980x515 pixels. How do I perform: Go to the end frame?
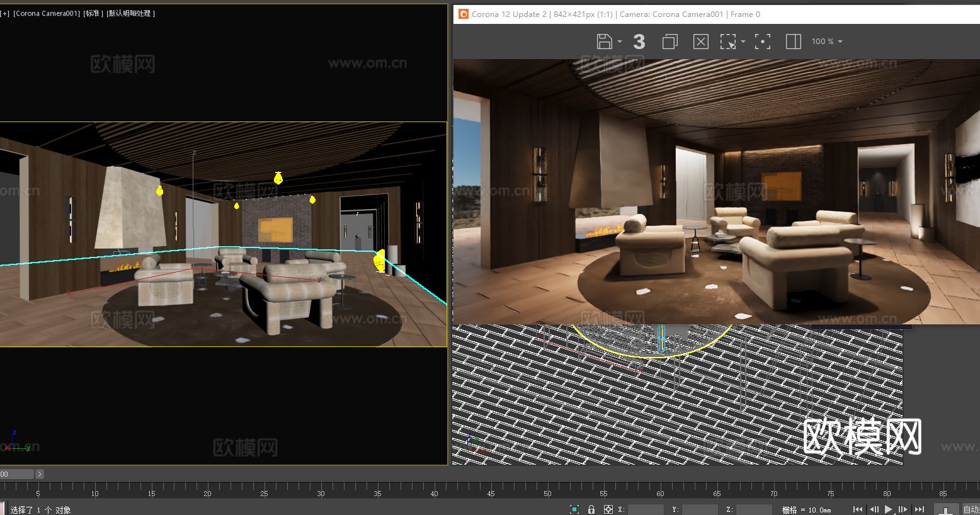coord(920,509)
